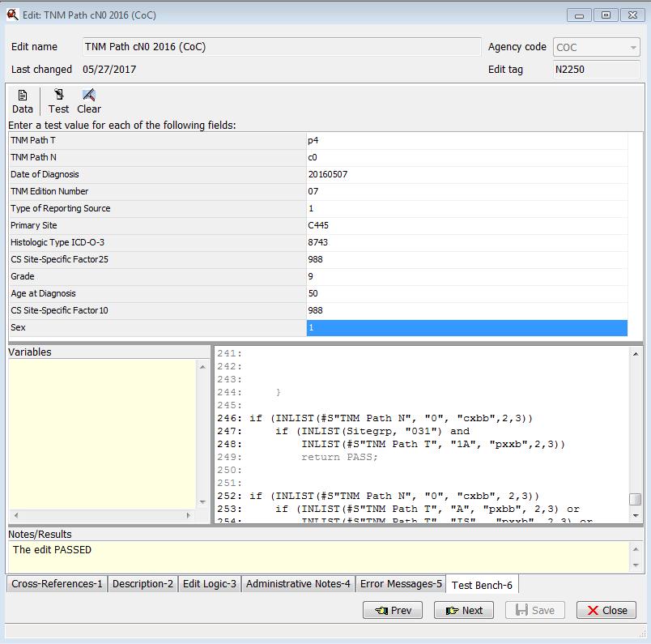
Task: Click Variables panel scroll up arrow
Action: 202,367
